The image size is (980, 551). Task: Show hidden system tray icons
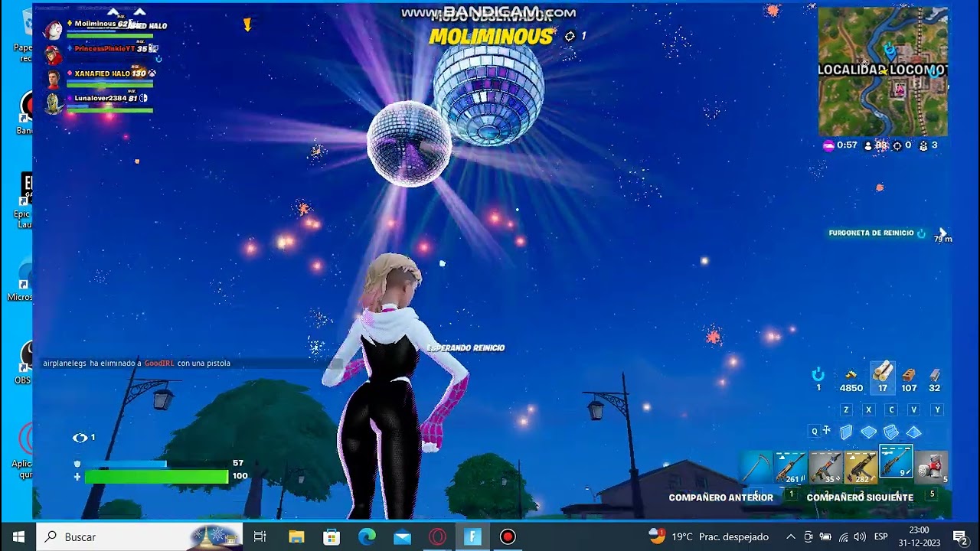pos(790,537)
